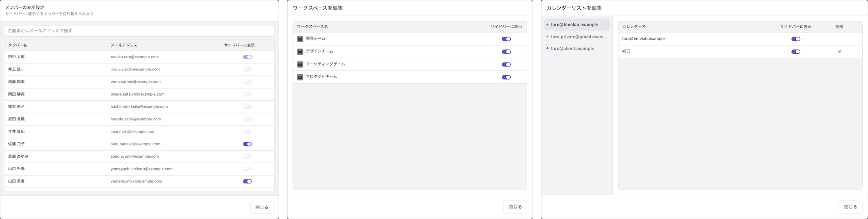Click the red dot beside taro.private@gmail
The width and height of the screenshot is (868, 219).
tap(547, 36)
